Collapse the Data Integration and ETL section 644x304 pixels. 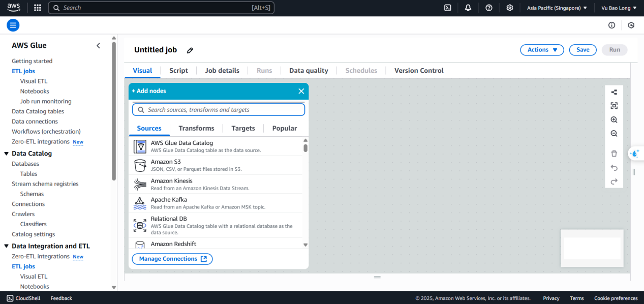[x=7, y=246]
